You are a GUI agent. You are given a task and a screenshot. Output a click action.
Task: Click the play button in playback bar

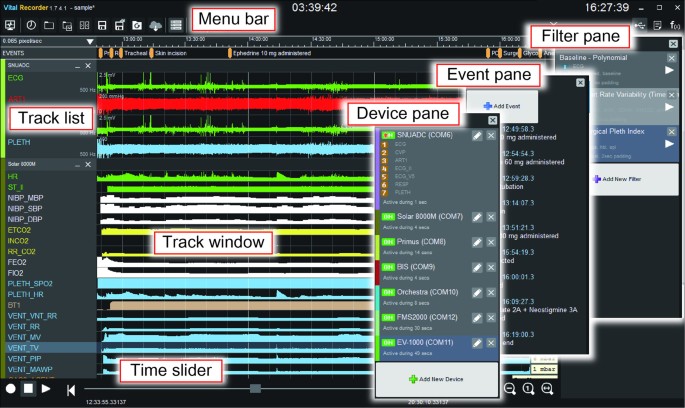46,388
